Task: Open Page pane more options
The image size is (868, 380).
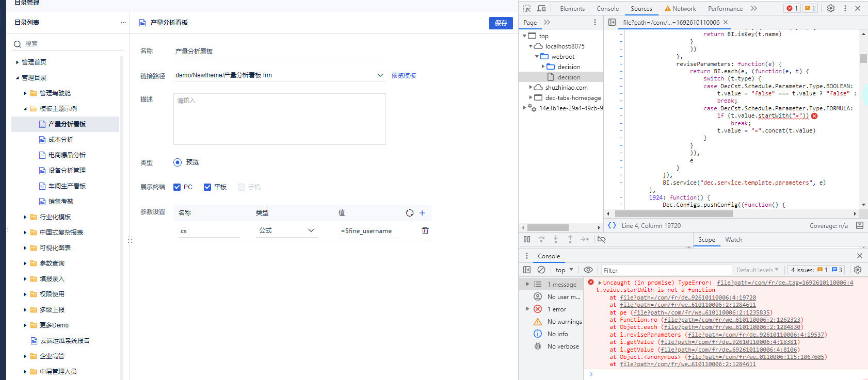Action: pyautogui.click(x=595, y=22)
